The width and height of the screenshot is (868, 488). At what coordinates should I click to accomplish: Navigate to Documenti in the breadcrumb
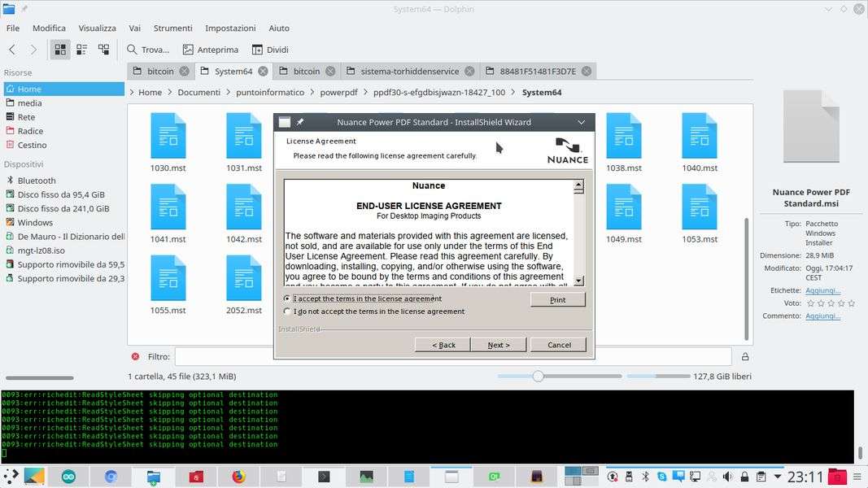(198, 93)
